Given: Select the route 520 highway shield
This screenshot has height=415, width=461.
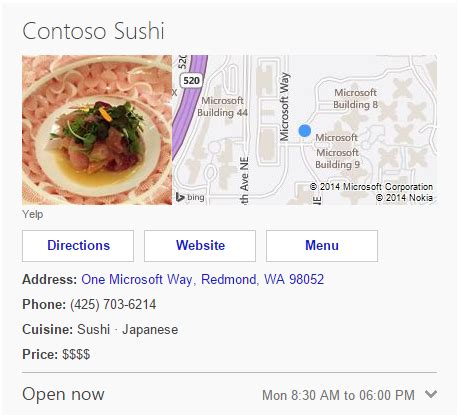Looking at the screenshot, I should [x=191, y=81].
